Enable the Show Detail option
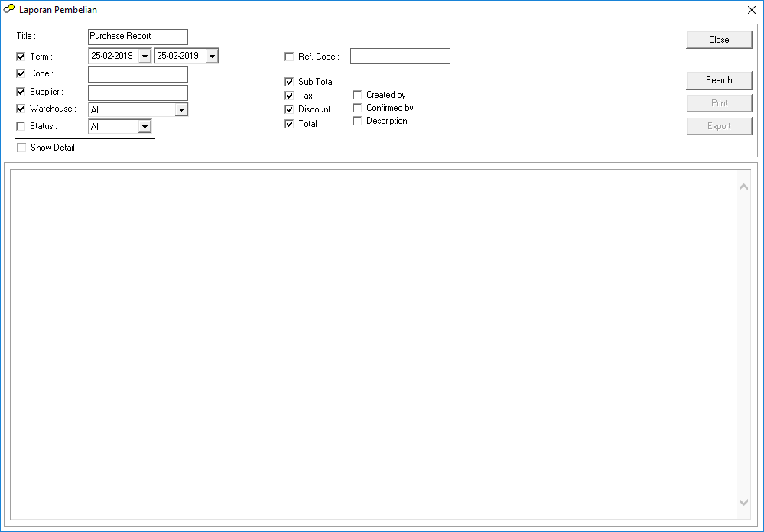Screen dimensions: 764x532 click(x=21, y=148)
